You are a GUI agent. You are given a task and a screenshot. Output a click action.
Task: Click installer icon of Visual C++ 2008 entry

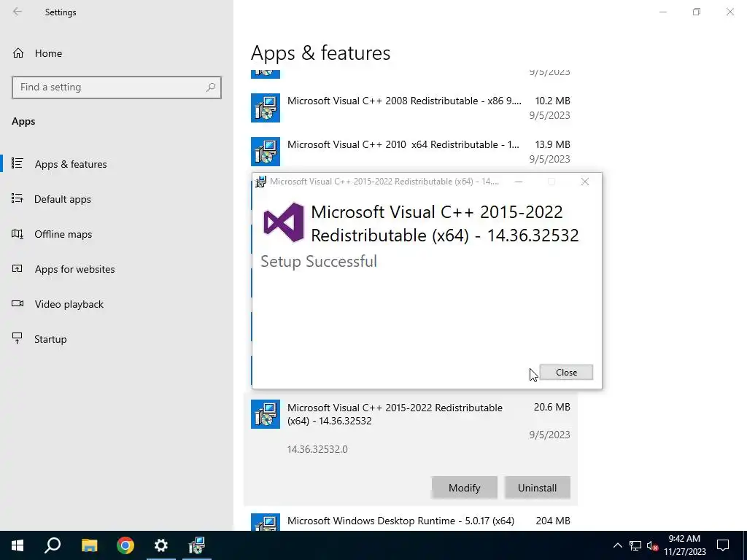click(266, 108)
